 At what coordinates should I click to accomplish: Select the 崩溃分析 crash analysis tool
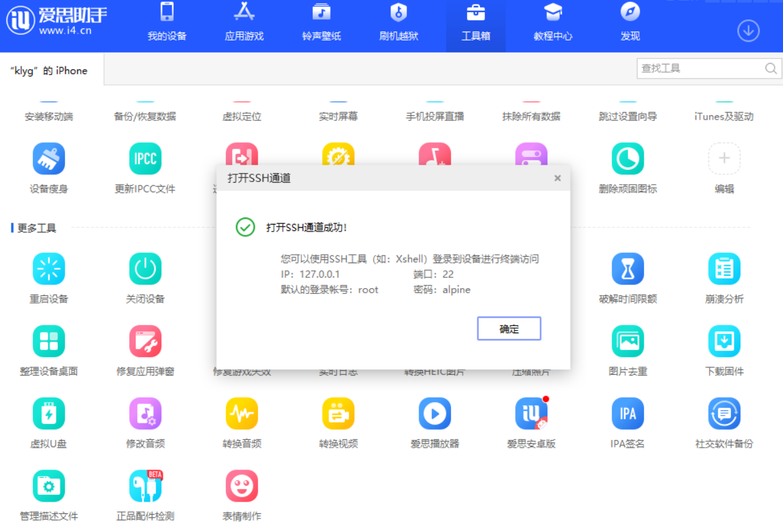click(x=724, y=277)
